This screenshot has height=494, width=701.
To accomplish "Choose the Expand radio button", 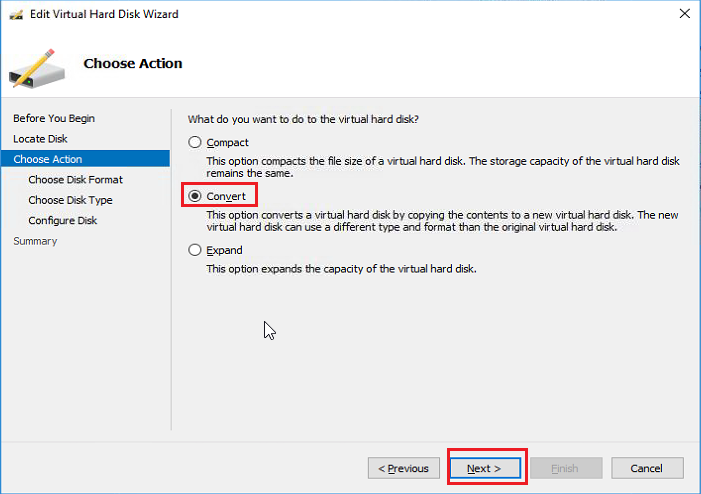I will click(195, 250).
